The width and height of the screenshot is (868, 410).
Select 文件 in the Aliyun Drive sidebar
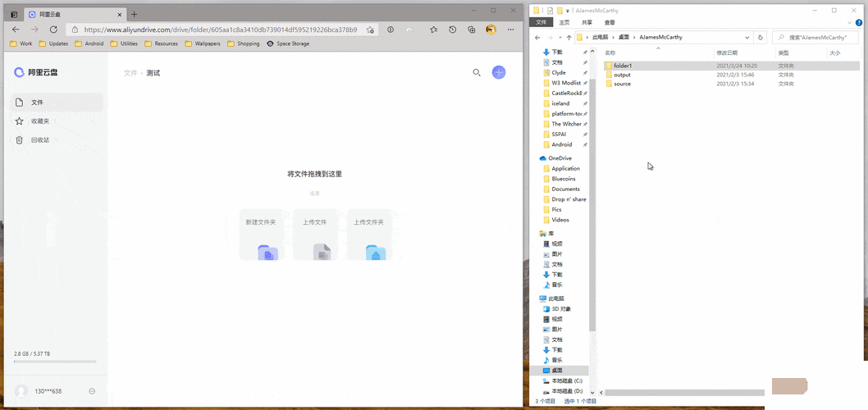pos(57,102)
